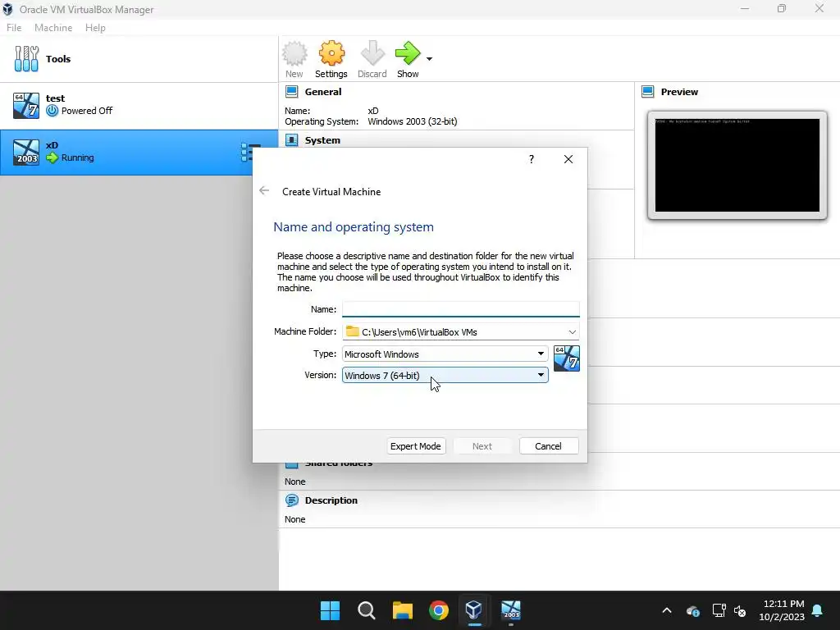Show hidden system tray icons

(667, 610)
